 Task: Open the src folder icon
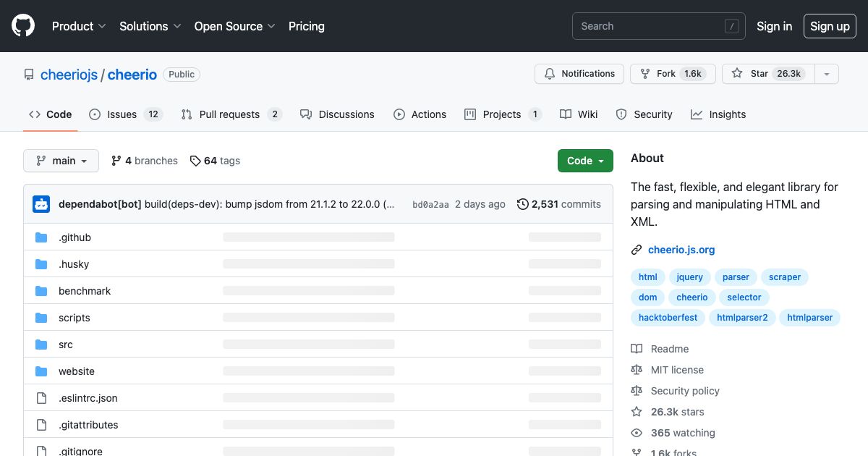pyautogui.click(x=41, y=345)
